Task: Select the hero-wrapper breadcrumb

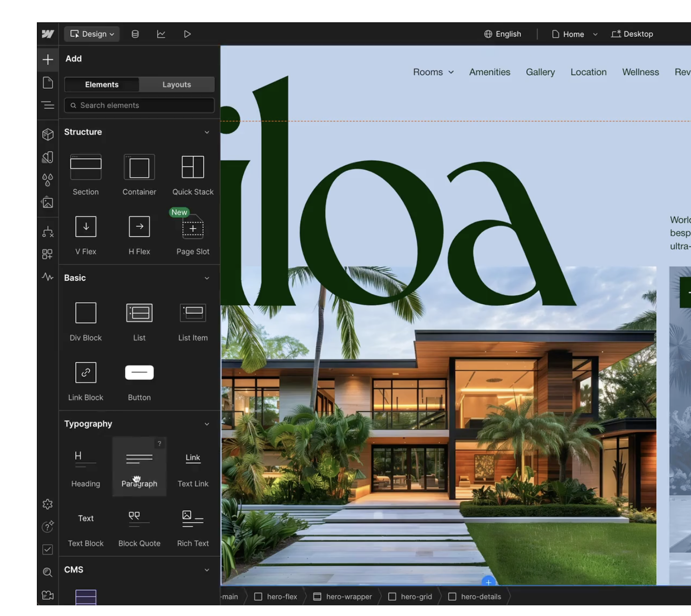Action: (x=343, y=597)
